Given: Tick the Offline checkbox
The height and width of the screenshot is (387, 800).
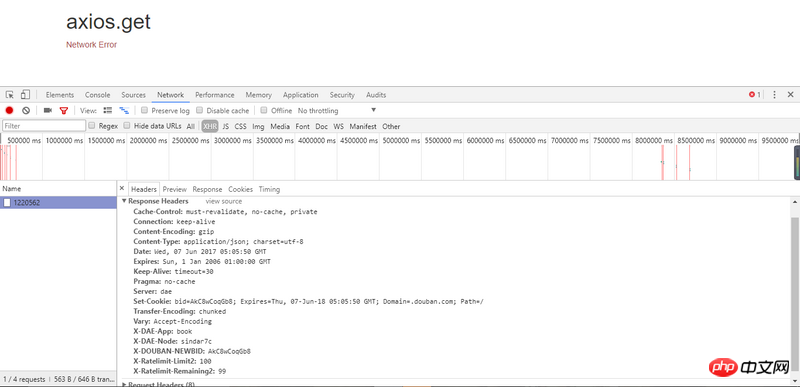Looking at the screenshot, I should coord(264,110).
